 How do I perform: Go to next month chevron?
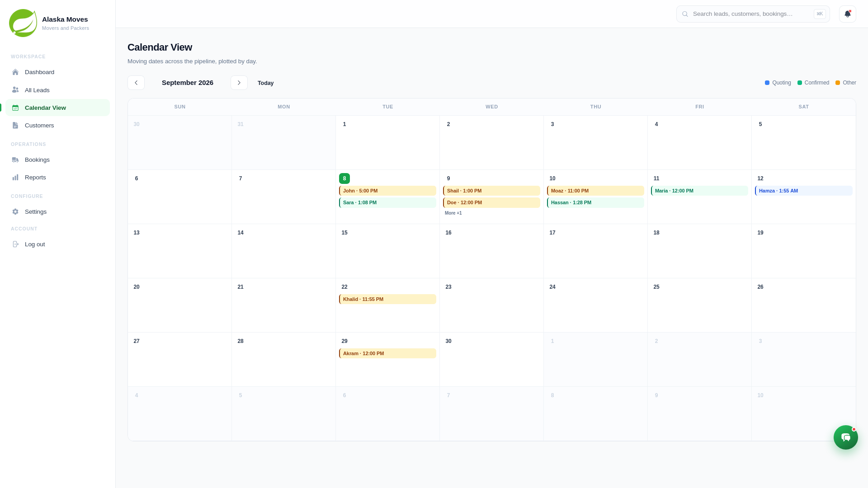tap(239, 83)
